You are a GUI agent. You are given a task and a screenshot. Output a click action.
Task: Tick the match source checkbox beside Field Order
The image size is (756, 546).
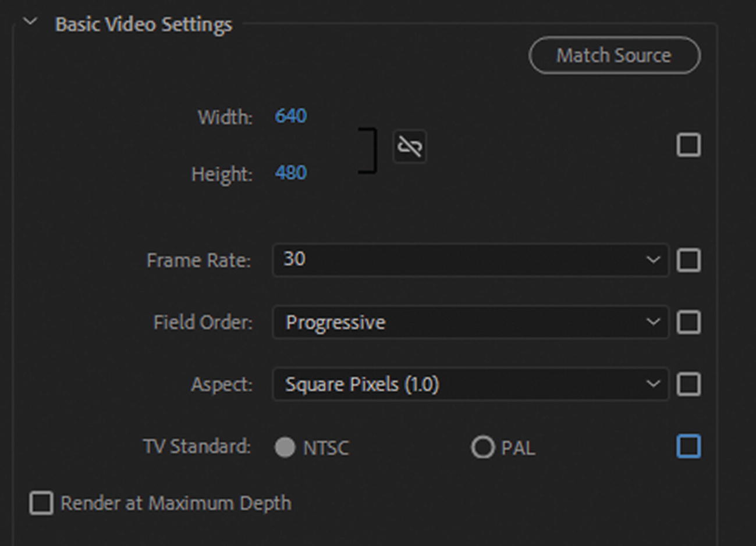(x=688, y=322)
